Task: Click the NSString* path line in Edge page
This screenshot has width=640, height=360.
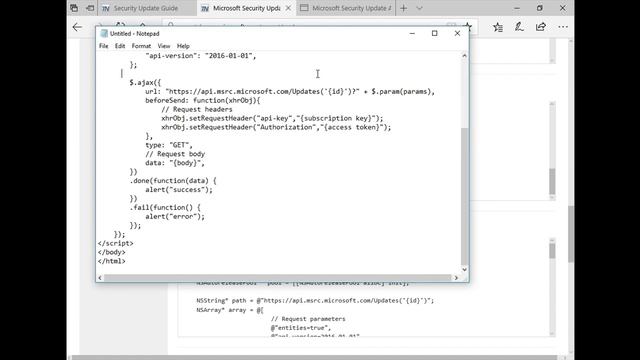Action: point(315,301)
